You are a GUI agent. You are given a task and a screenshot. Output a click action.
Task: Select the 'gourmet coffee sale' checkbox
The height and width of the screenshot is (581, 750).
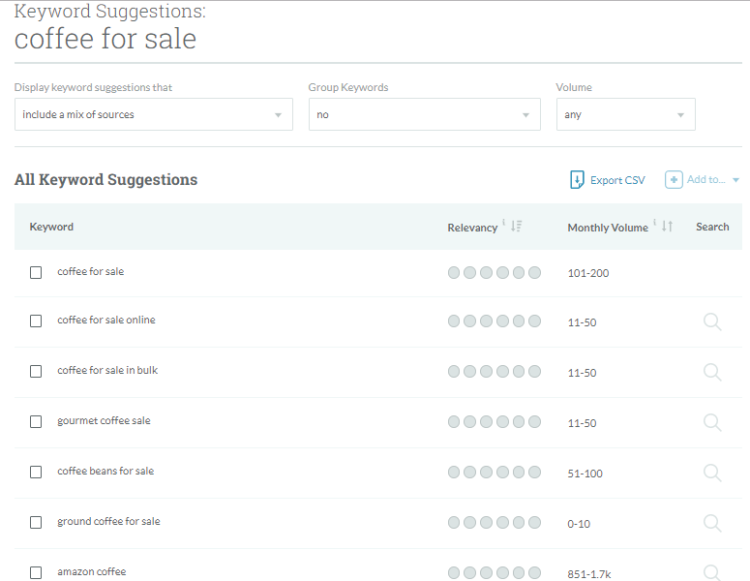point(36,422)
